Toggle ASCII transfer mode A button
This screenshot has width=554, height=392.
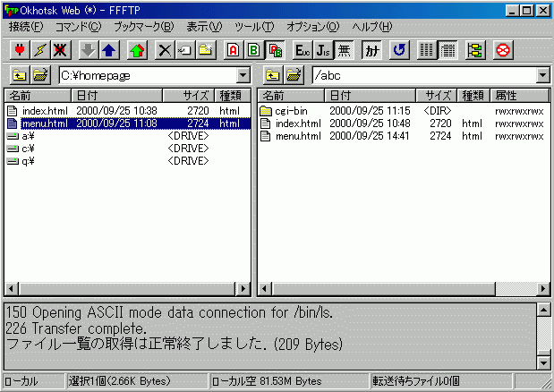click(234, 50)
